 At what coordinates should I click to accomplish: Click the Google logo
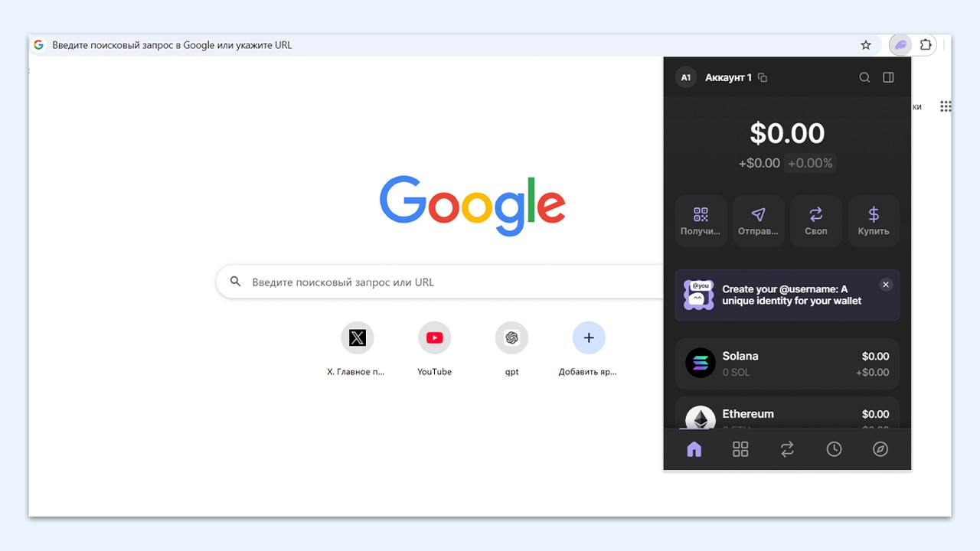point(472,205)
